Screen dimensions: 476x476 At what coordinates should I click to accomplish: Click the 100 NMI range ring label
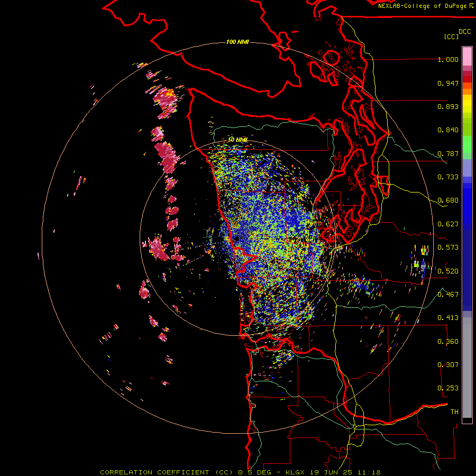coord(237,42)
